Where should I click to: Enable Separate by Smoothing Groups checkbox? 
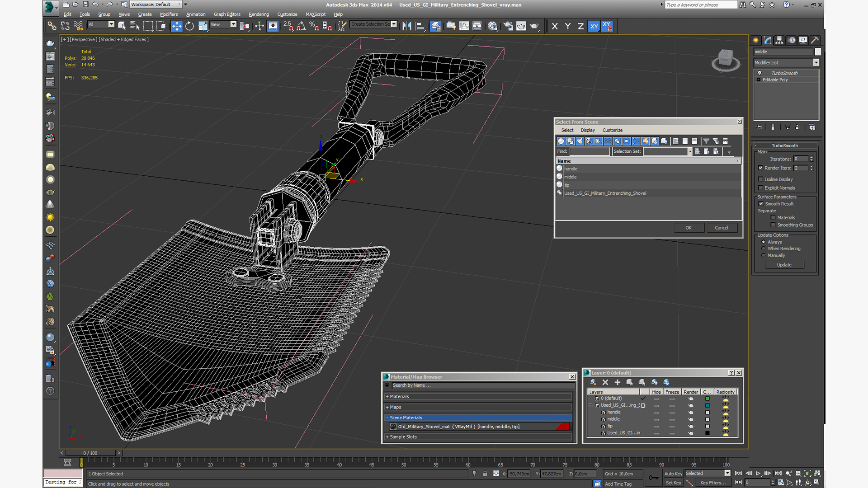coord(773,225)
